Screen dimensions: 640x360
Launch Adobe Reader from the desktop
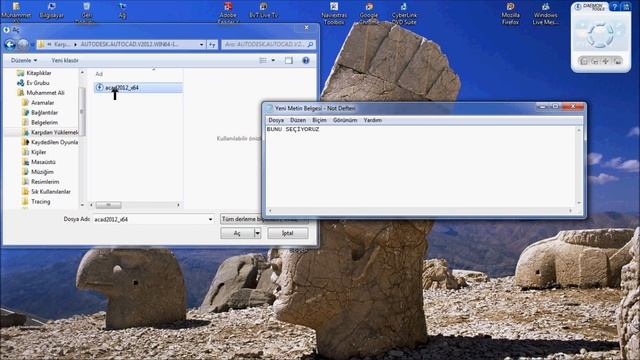point(228,12)
